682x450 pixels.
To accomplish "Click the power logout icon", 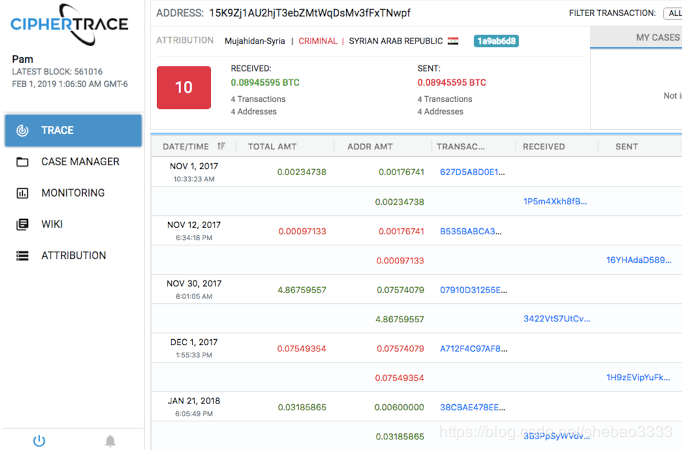I will (x=39, y=441).
